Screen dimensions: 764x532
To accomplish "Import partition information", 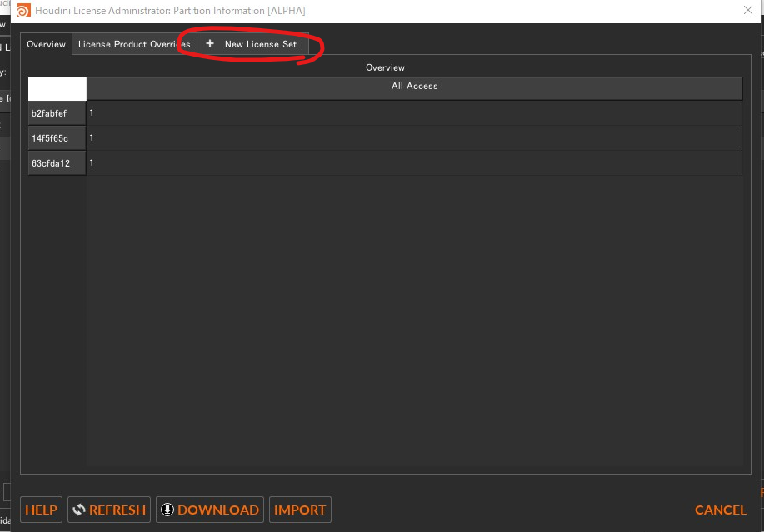I will (300, 510).
